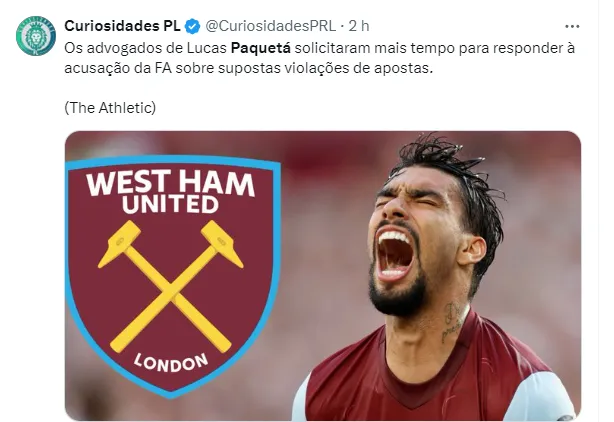Click the player's neck tattoo
Viewport: 614px width, 422px height.
[451, 322]
